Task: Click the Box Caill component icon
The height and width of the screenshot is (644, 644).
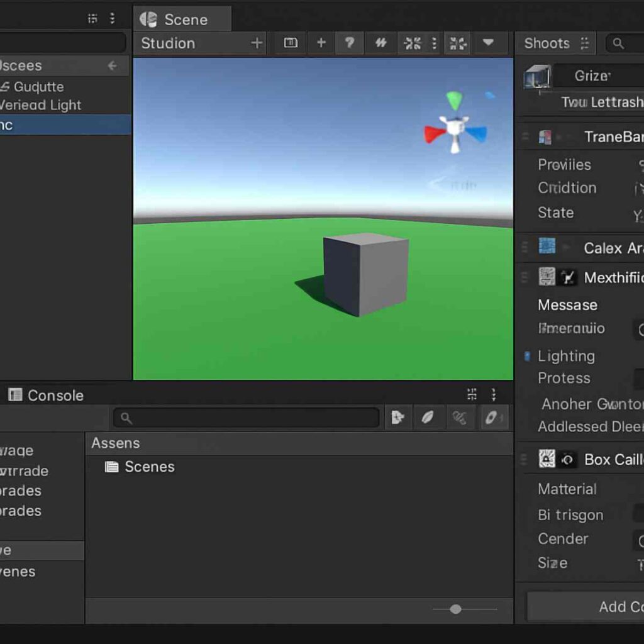Action: pyautogui.click(x=547, y=458)
